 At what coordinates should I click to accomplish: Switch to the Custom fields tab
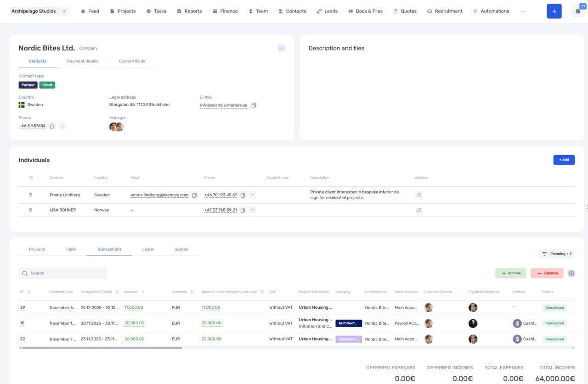132,61
